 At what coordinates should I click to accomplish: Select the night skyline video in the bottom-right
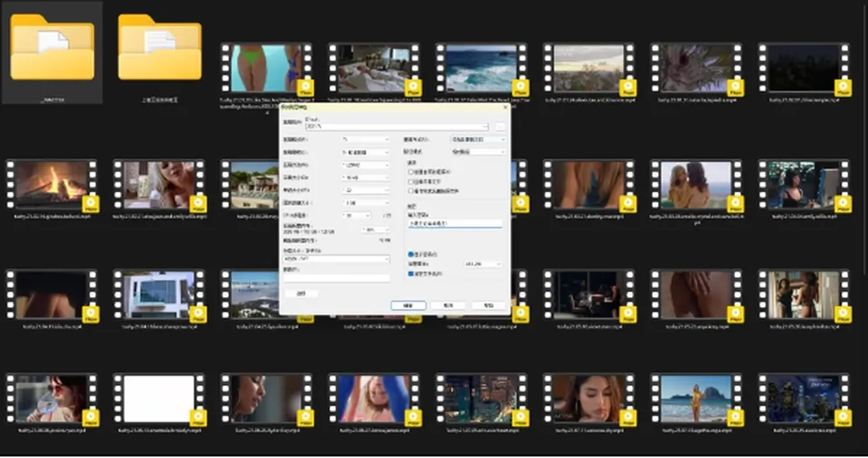click(x=803, y=398)
